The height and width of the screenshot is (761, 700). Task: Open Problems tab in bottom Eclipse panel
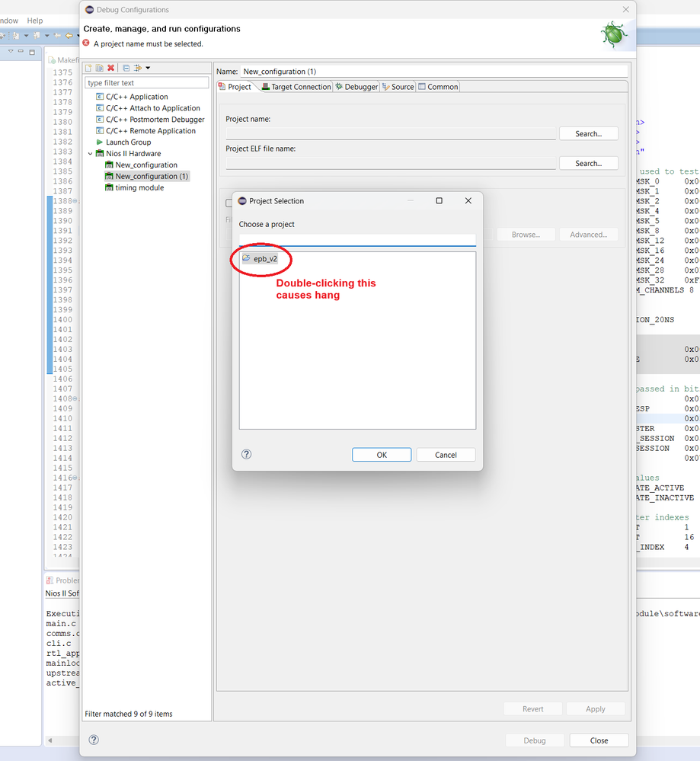pyautogui.click(x=62, y=580)
